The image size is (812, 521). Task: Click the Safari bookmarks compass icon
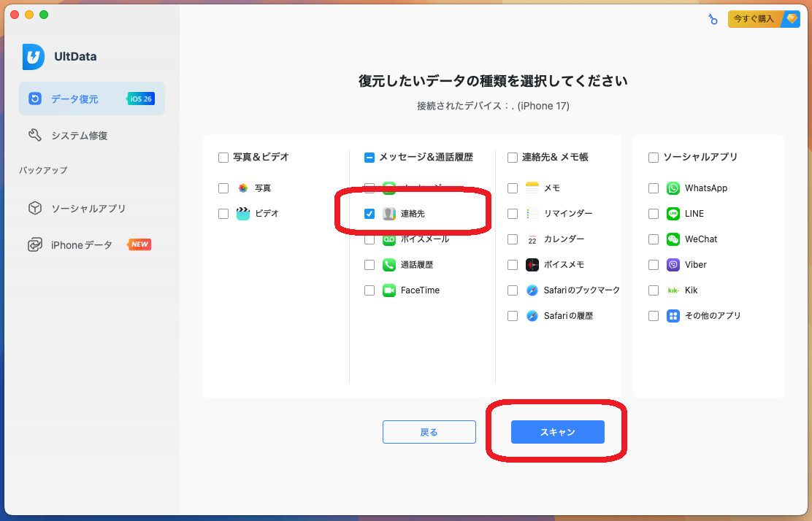point(532,290)
